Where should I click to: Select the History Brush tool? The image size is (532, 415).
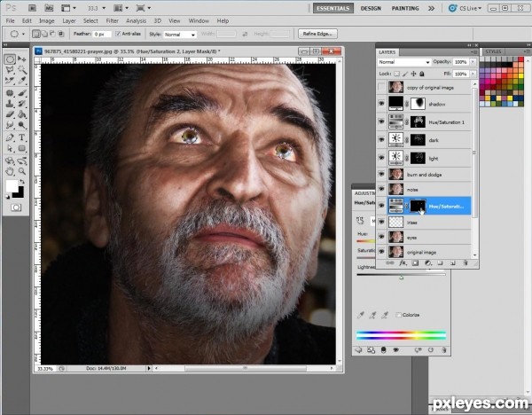[x=22, y=104]
